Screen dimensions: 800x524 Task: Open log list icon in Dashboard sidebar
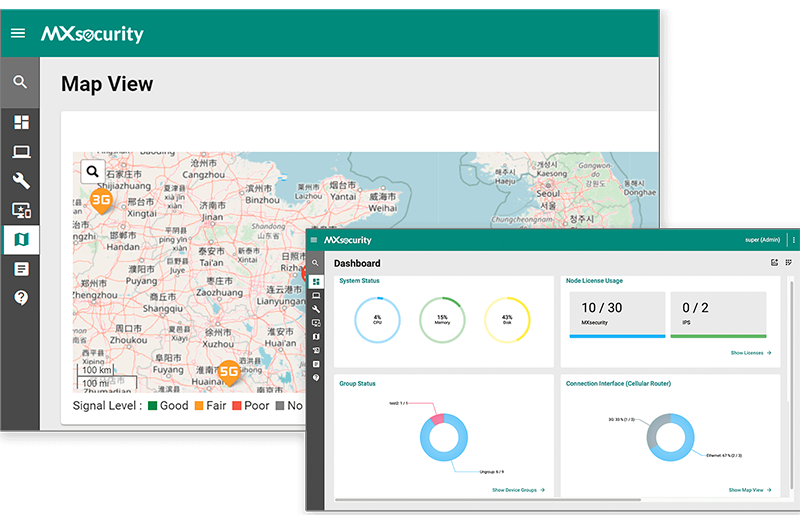pyautogui.click(x=316, y=364)
